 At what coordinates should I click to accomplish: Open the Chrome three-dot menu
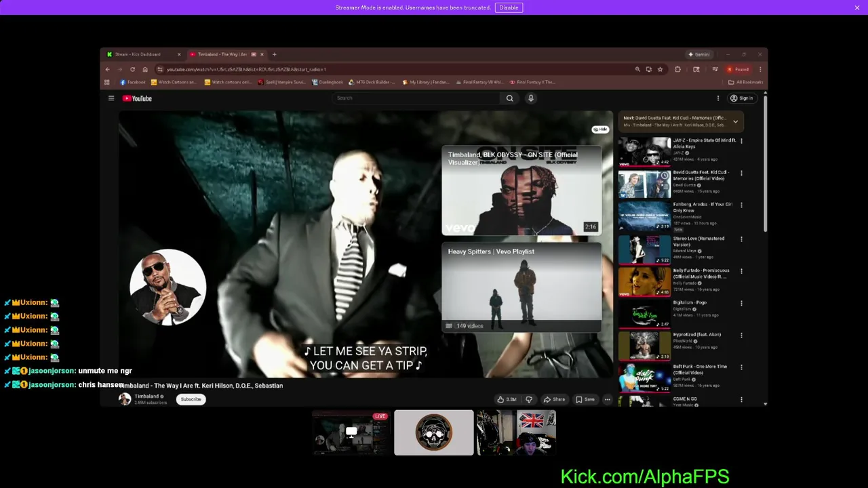pos(760,69)
